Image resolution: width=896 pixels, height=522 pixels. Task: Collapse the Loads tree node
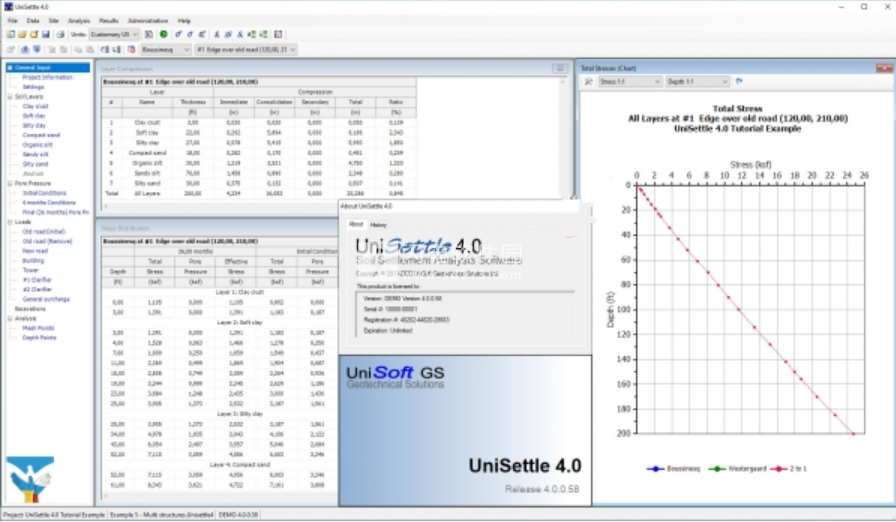click(x=10, y=222)
